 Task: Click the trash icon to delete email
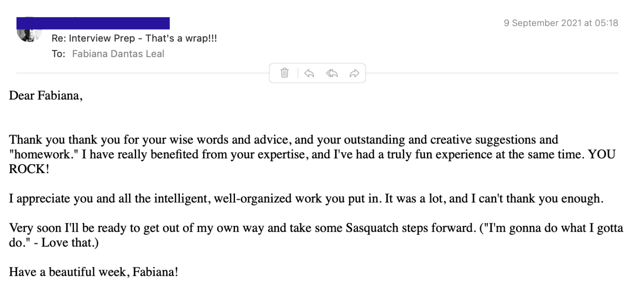(x=284, y=73)
